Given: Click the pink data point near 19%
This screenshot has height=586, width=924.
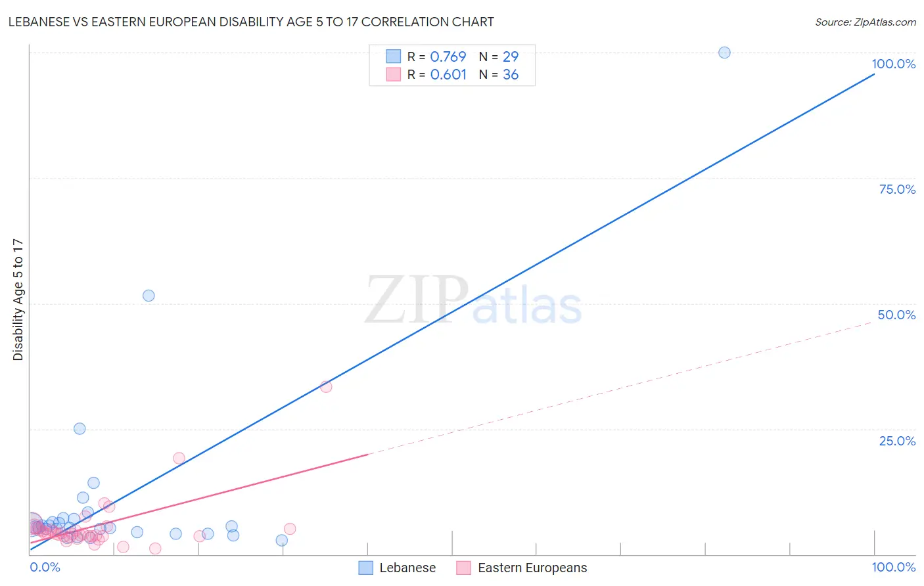Looking at the screenshot, I should 179,458.
